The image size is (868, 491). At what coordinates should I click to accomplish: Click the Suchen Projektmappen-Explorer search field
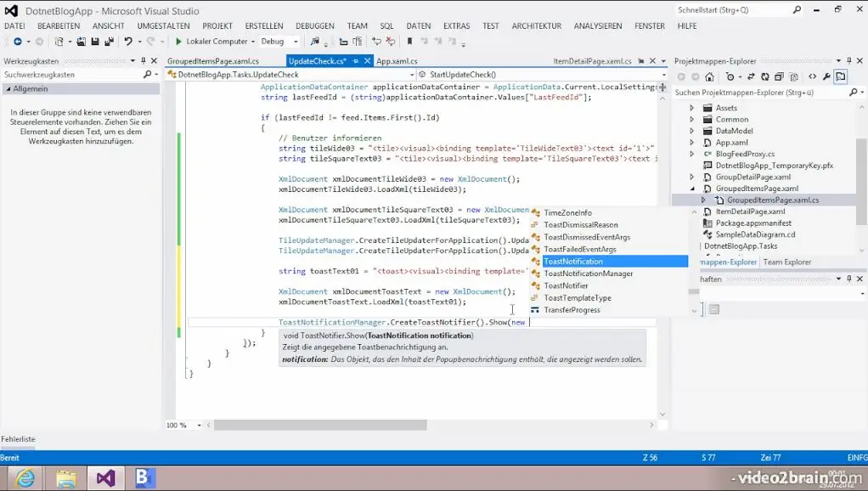[761, 93]
